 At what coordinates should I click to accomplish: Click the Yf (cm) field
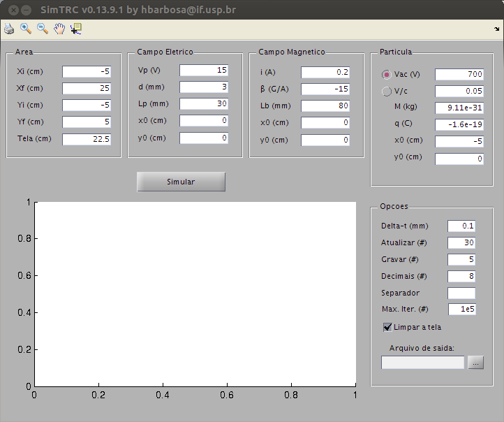[87, 122]
